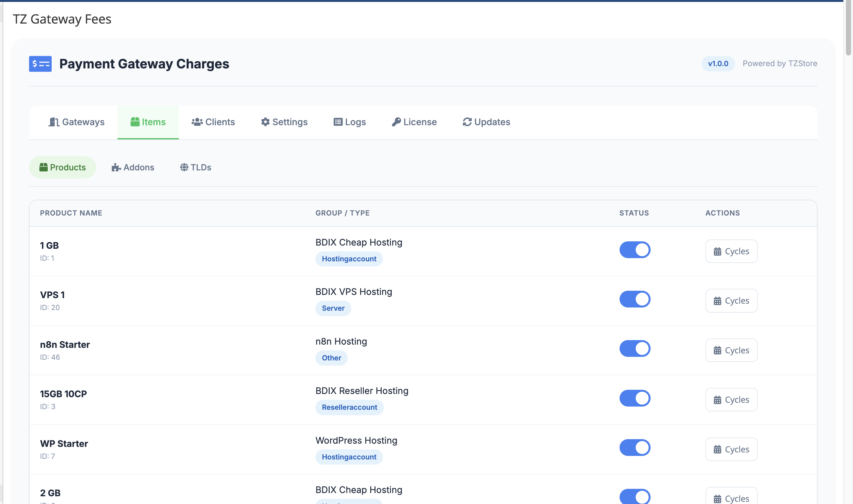The height and width of the screenshot is (504, 853).
Task: Open the TLDs tab
Action: [x=195, y=167]
